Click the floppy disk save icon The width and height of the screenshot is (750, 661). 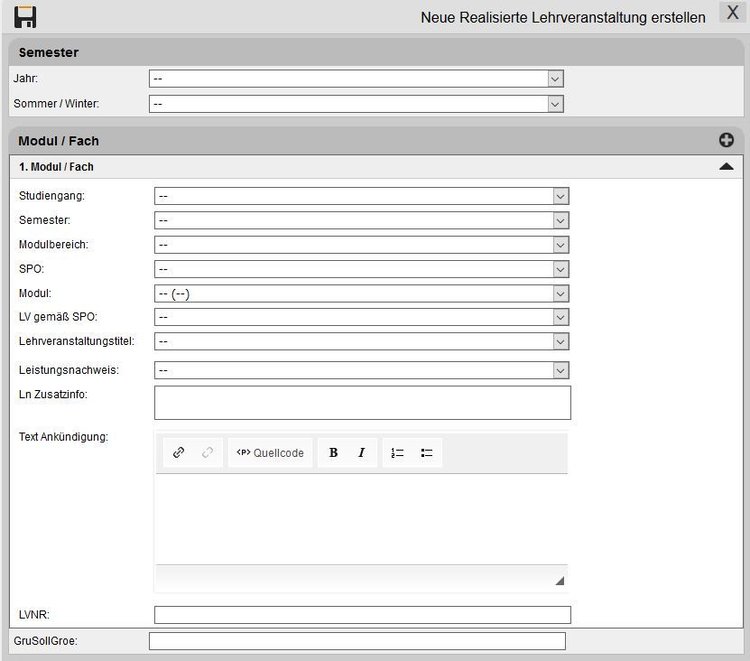coord(25,17)
